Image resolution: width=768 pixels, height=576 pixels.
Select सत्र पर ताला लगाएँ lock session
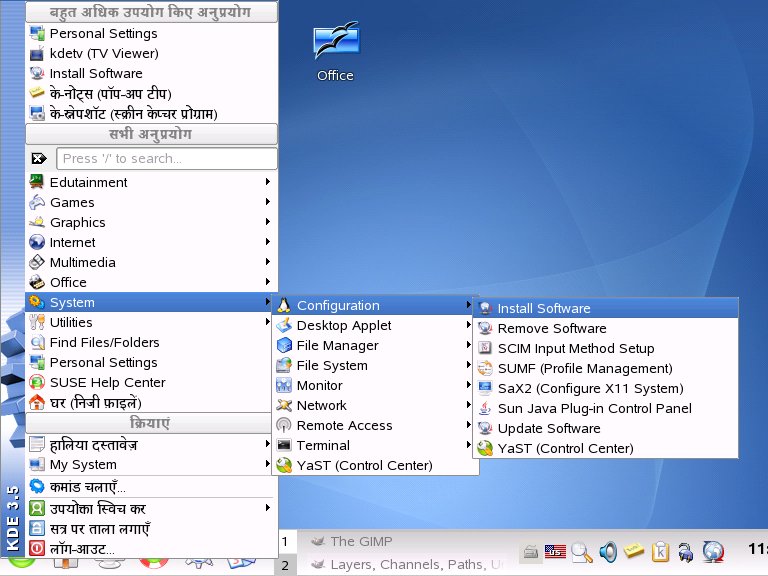pos(151,528)
